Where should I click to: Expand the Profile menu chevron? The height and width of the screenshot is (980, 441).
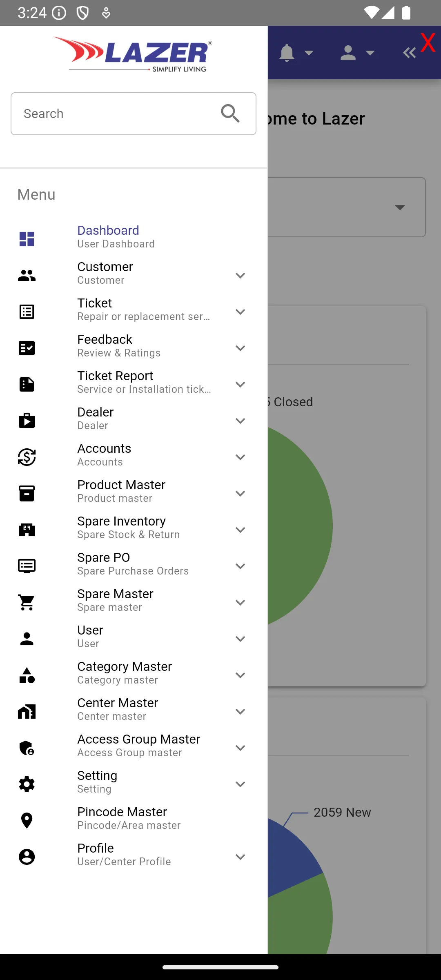pos(241,857)
